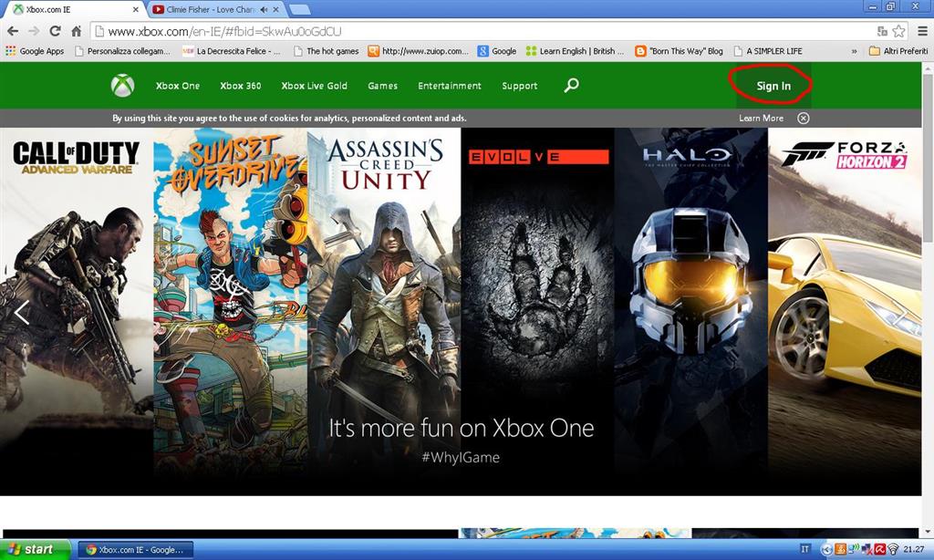Image resolution: width=934 pixels, height=560 pixels.
Task: Open the zuiop.com bookmark
Action: coord(418,51)
